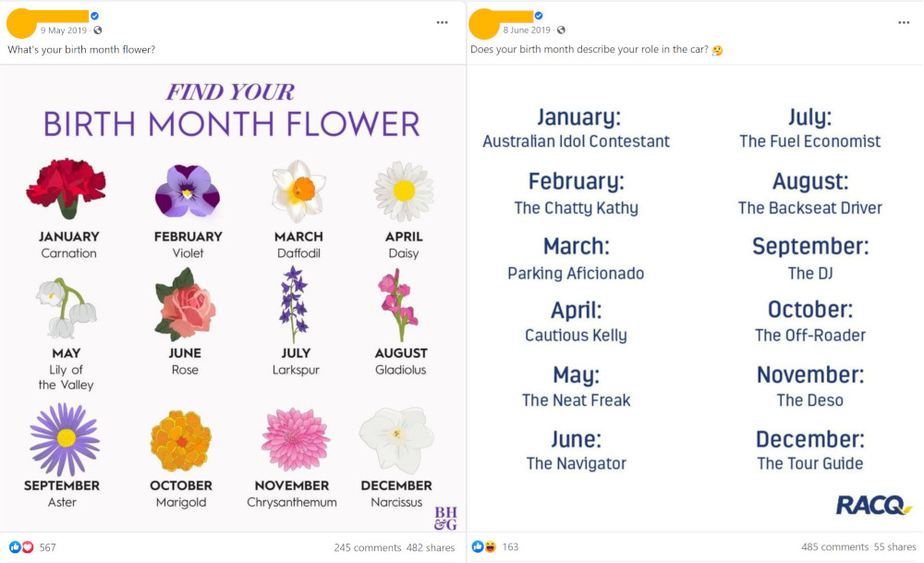Click the Like reaction icon on the flower post
This screenshot has width=924, height=563.
15,547
